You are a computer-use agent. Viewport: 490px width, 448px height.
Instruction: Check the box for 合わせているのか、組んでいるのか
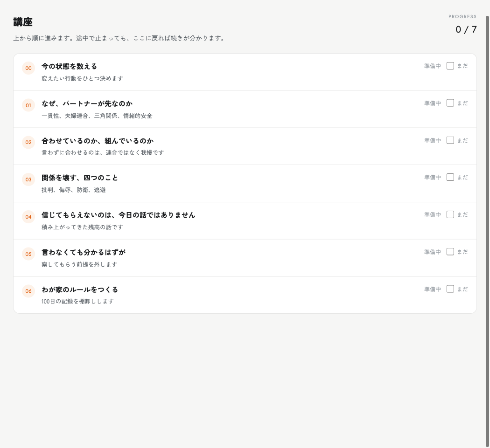click(450, 140)
